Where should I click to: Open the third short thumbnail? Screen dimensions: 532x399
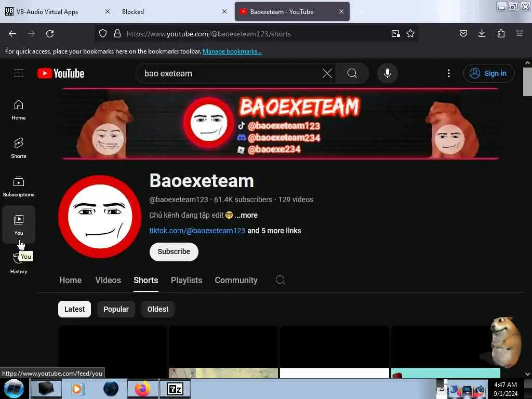pos(335,352)
